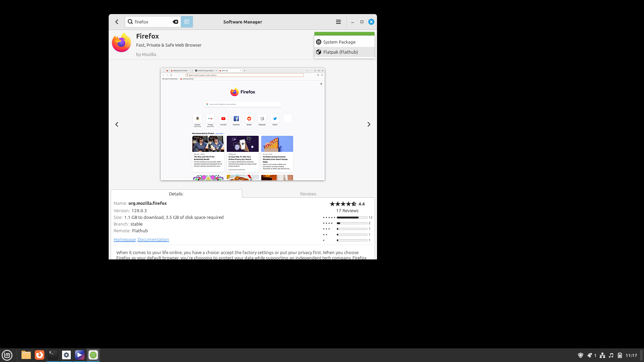The width and height of the screenshot is (644, 362).
Task: Close the Software Manager window
Action: pos(371,22)
